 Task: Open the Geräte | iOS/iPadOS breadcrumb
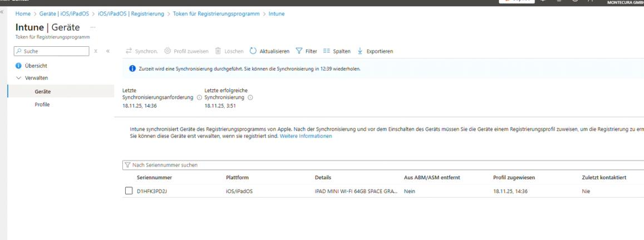(x=65, y=13)
